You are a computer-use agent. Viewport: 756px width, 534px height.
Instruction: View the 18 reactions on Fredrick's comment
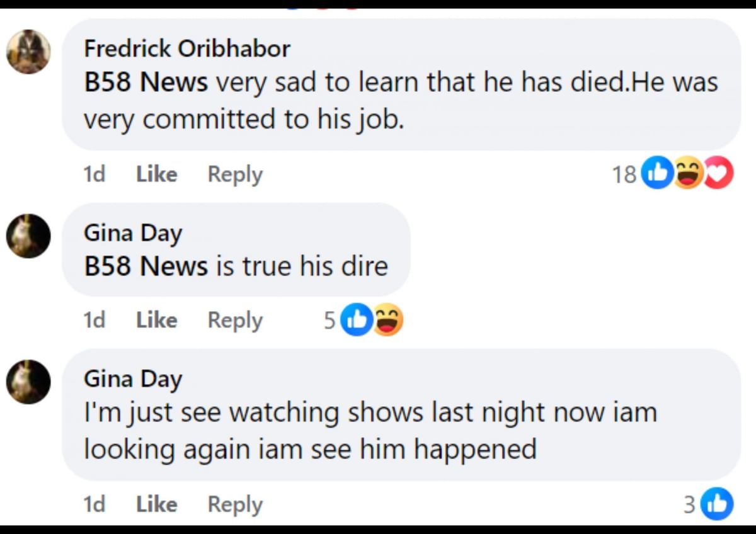tap(624, 174)
